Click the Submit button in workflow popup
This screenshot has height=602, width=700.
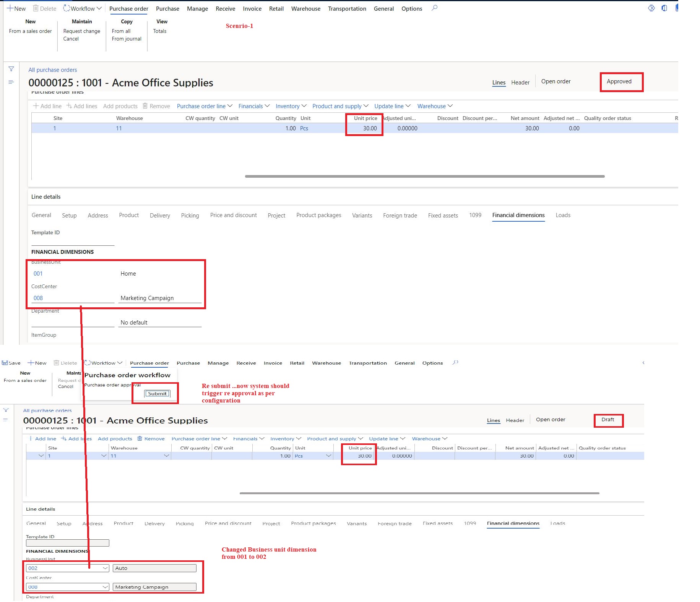(158, 393)
